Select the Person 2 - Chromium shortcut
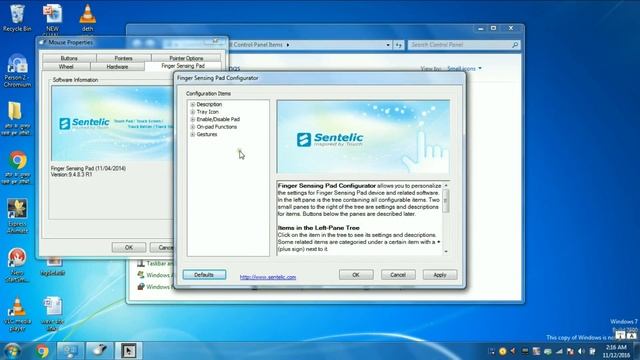Viewport: 640px width, 360px height. pos(17,70)
